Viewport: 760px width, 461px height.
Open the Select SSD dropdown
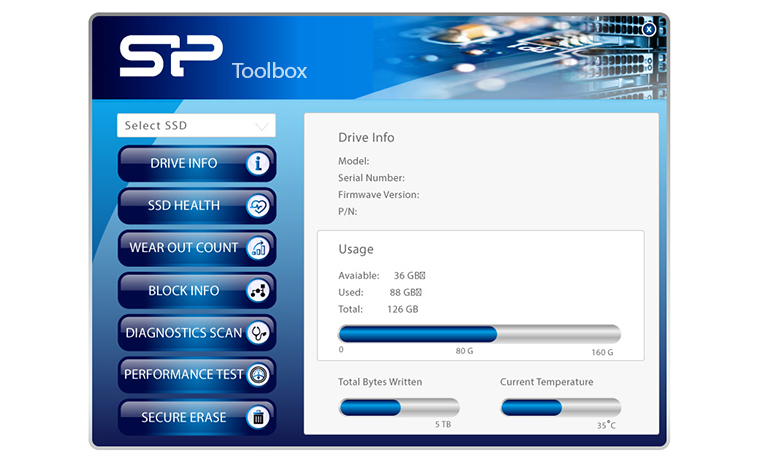point(196,126)
